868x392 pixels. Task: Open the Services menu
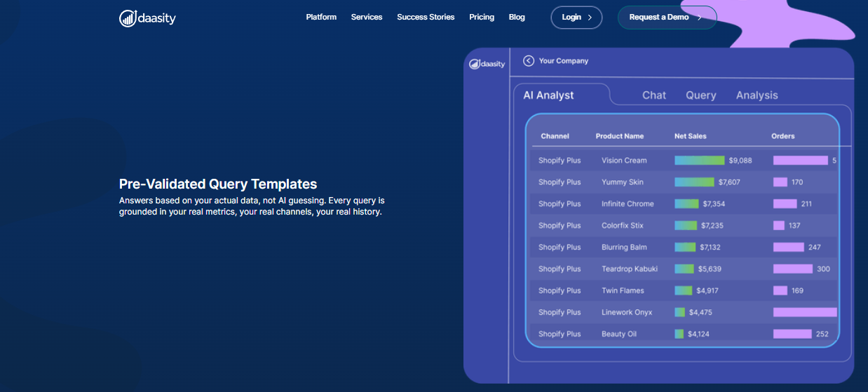[367, 17]
